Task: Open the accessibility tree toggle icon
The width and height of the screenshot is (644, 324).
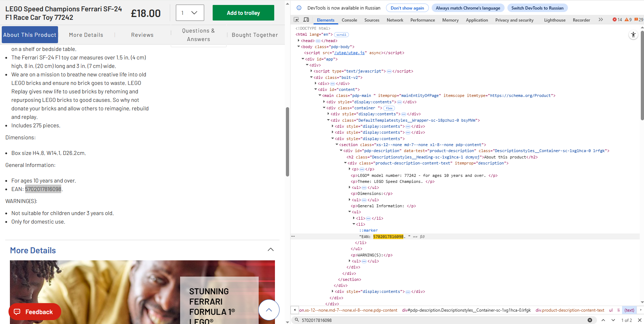Action: (633, 35)
